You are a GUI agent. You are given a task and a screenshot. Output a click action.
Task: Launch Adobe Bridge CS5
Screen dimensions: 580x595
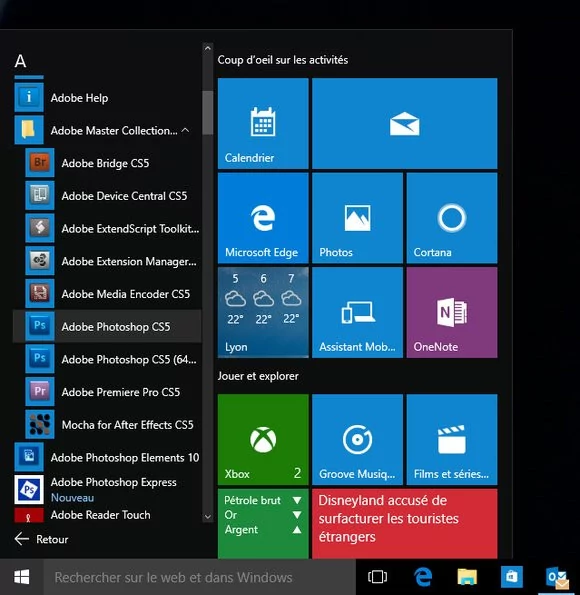tap(107, 163)
